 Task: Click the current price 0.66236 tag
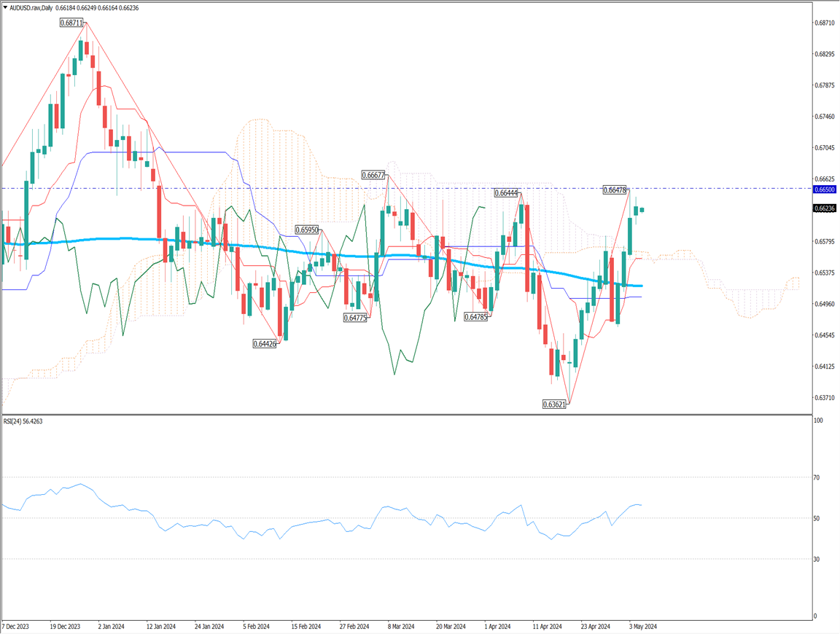pos(824,208)
